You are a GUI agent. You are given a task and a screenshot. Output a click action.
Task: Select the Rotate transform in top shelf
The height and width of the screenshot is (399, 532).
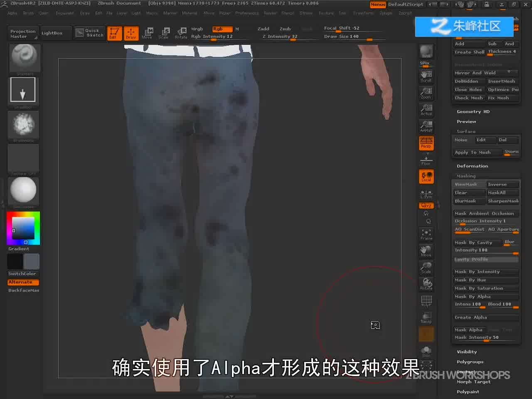(181, 33)
